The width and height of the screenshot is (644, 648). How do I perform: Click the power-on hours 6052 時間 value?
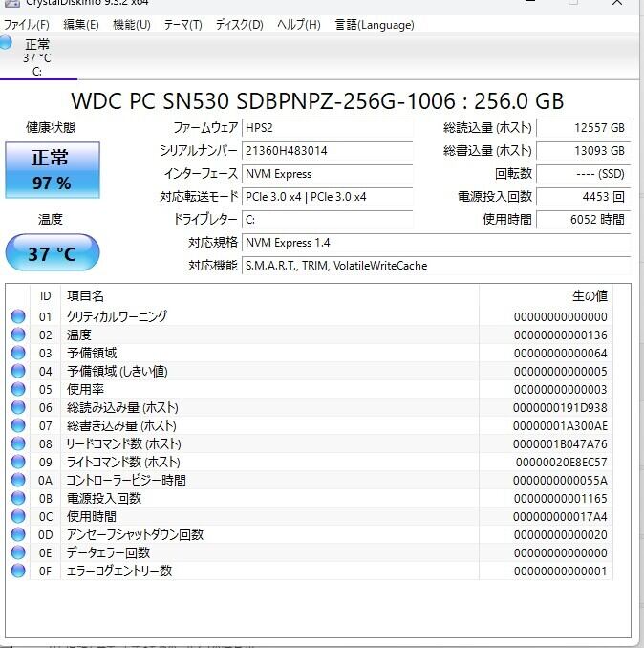coord(583,220)
